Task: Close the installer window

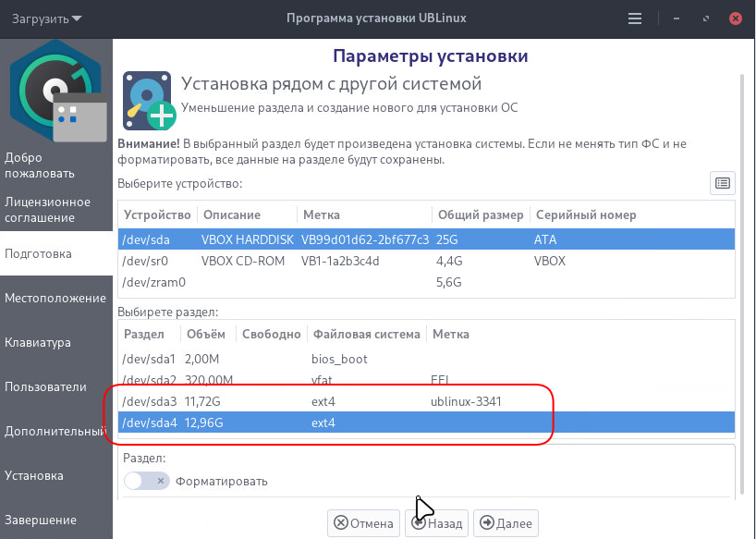Action: 736,18
